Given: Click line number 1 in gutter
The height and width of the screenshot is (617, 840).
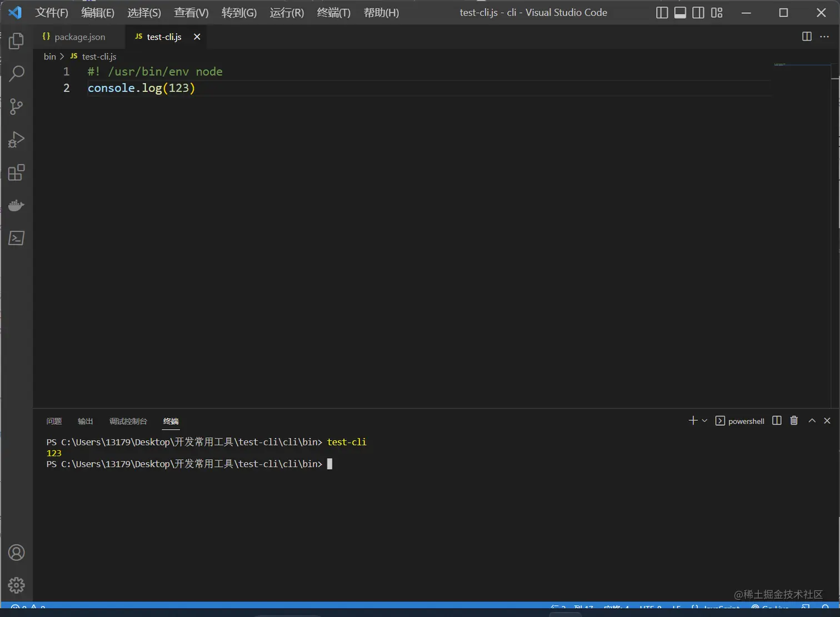Looking at the screenshot, I should click(x=66, y=72).
